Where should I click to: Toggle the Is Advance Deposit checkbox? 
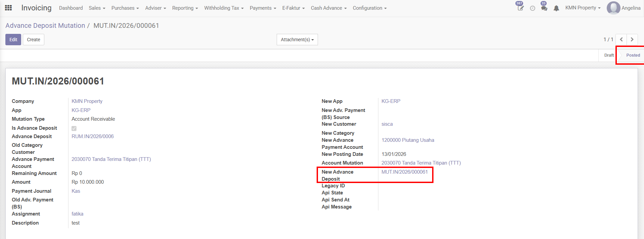point(74,128)
